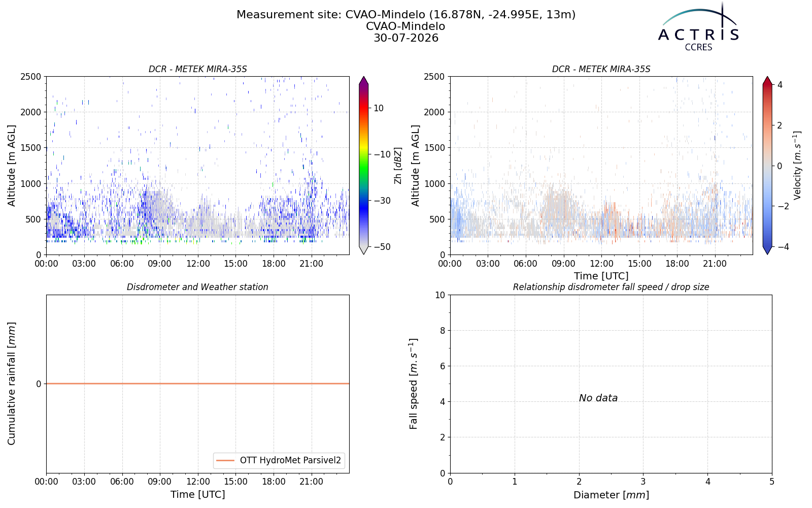Viewport: 812px width, 508px height.
Task: Click 'Altitude [m AGL]' label of the reflectivity plot
Action: [12, 166]
